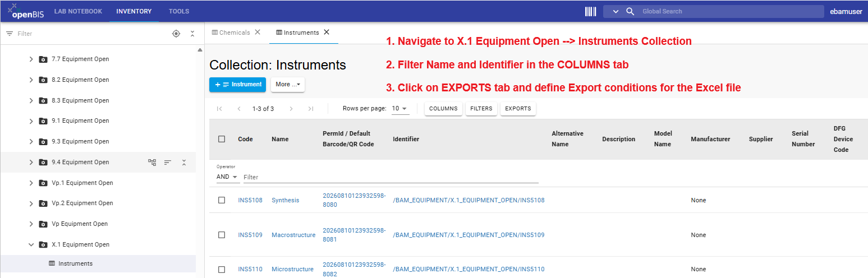This screenshot has width=868, height=278.
Task: Open /BAM_EQUIPMENT/X.1_EQUIPMENT_OPEN/INS5110 identifier link
Action: 469,269
